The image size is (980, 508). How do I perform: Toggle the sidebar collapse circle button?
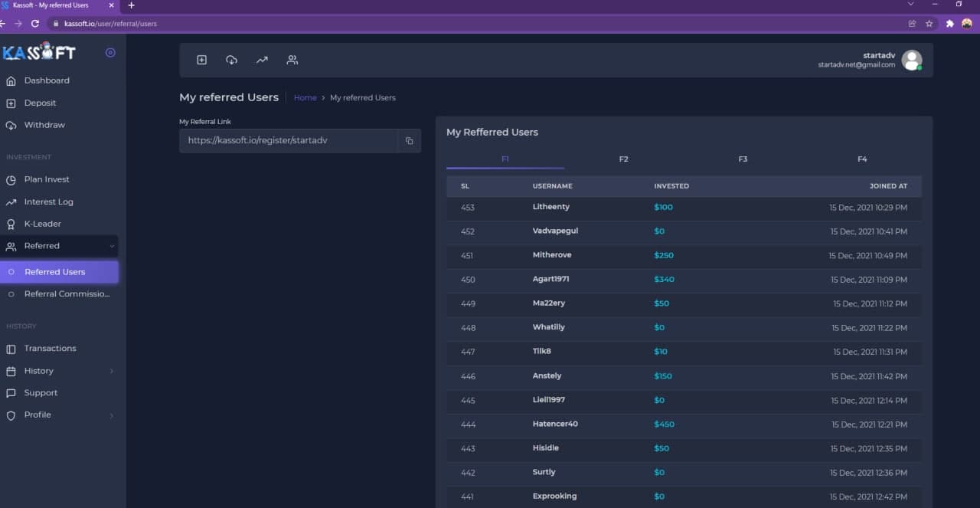110,53
